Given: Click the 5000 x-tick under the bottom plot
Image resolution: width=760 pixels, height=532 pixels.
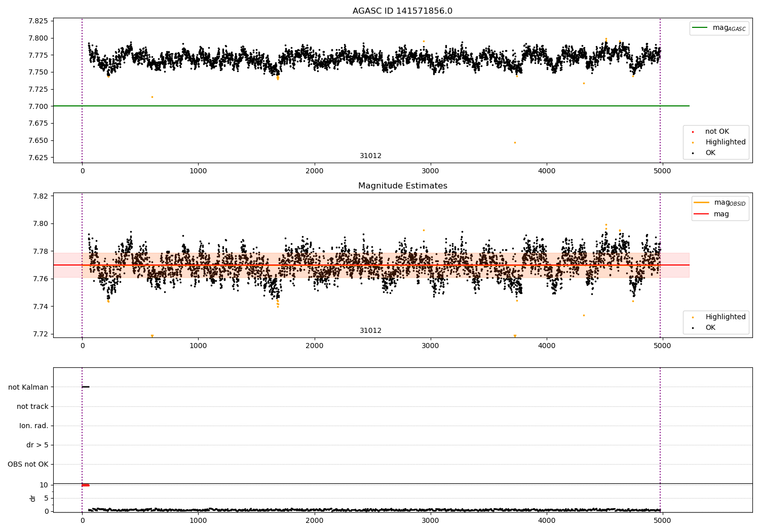Looking at the screenshot, I should (x=663, y=520).
